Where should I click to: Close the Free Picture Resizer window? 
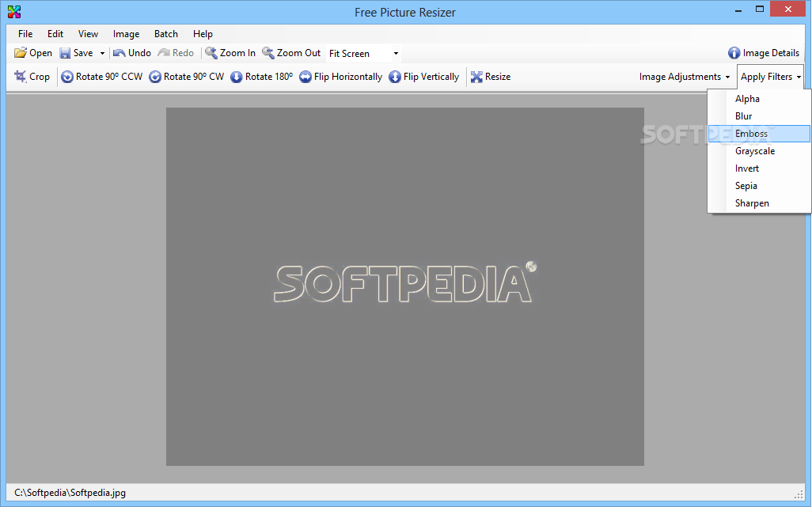tap(787, 9)
